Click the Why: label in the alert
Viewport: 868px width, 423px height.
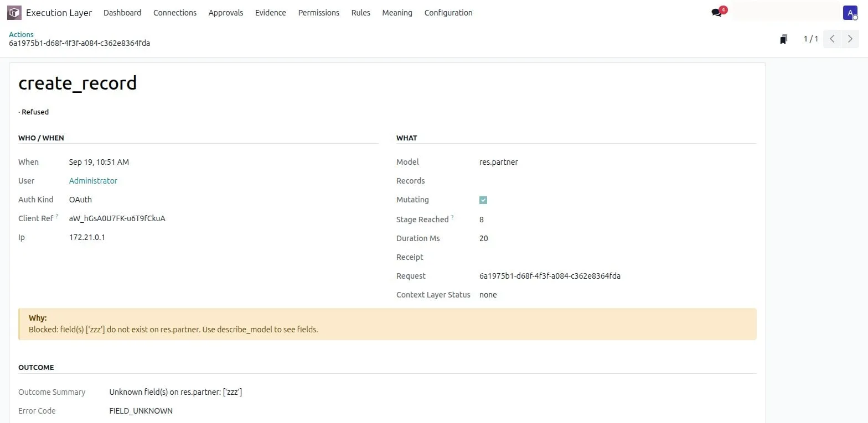click(x=38, y=318)
